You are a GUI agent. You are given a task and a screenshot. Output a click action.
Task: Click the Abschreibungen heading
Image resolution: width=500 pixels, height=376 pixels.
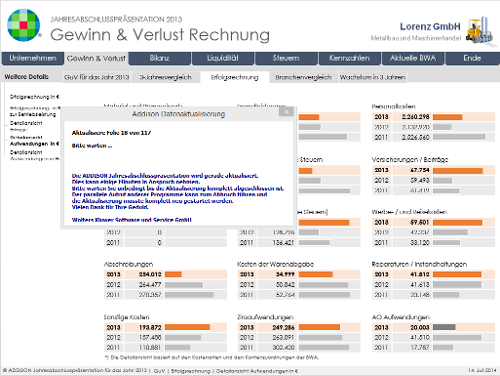(x=128, y=264)
